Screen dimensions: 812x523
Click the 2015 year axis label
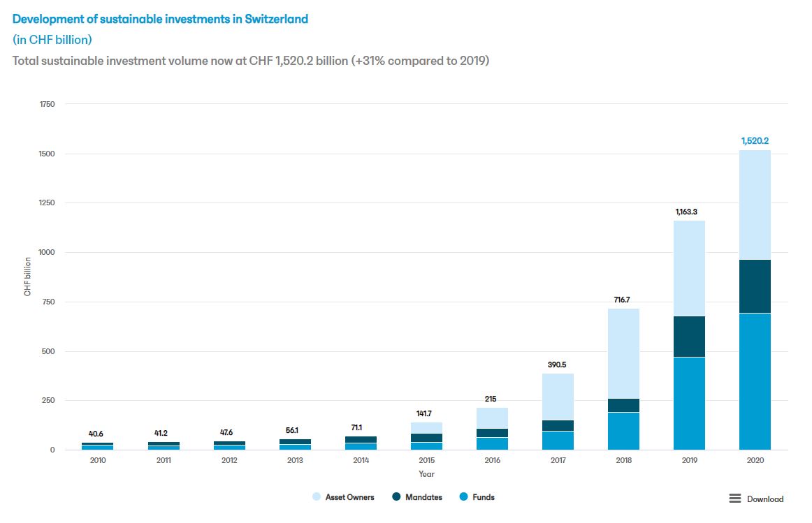tap(426, 459)
